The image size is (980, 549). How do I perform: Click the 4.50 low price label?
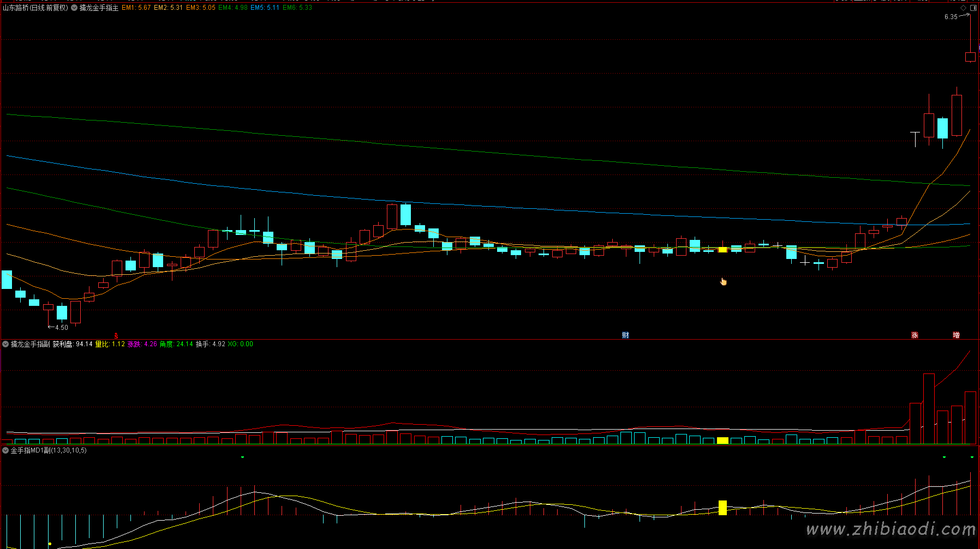tap(62, 328)
